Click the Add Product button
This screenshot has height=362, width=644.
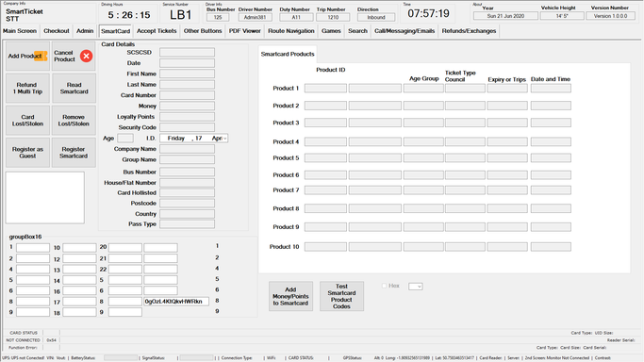[x=27, y=56]
